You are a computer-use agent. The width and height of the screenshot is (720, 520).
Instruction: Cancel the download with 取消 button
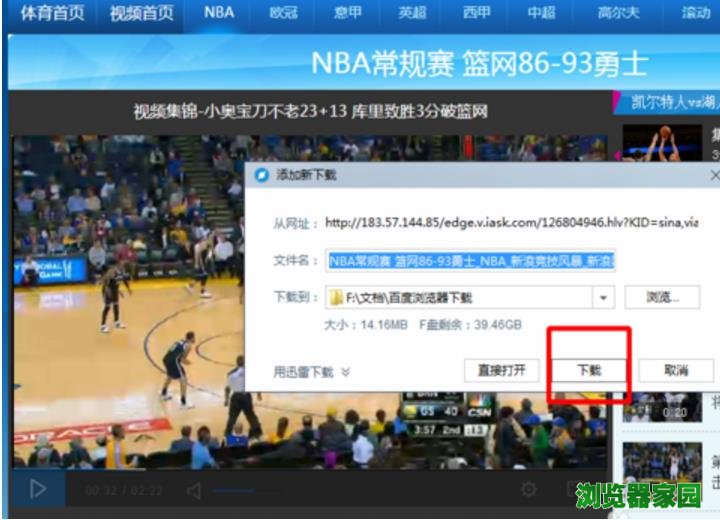676,370
